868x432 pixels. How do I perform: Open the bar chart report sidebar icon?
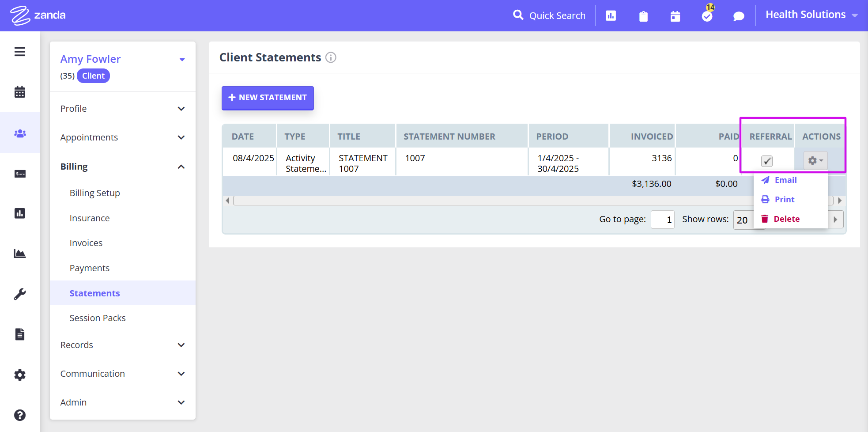pos(20,213)
